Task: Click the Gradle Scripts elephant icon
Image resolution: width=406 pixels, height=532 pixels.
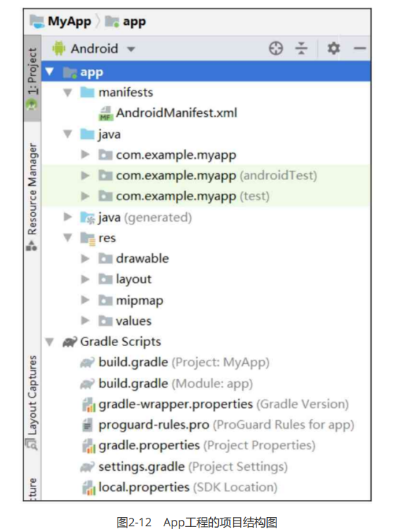Action: tap(70, 342)
